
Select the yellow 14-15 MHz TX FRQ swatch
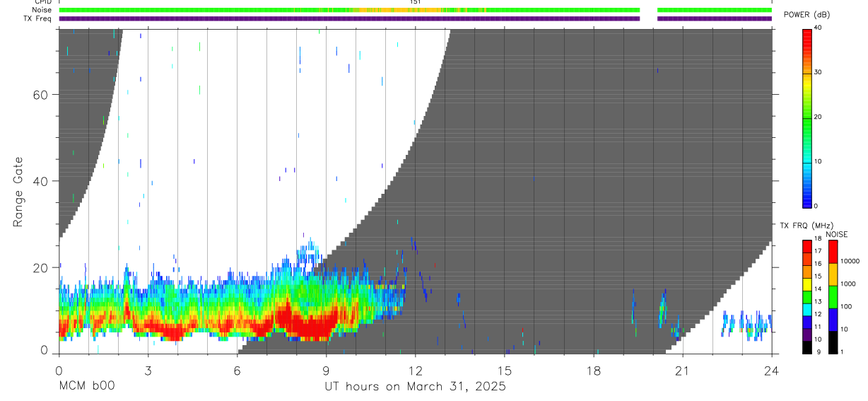(x=807, y=284)
